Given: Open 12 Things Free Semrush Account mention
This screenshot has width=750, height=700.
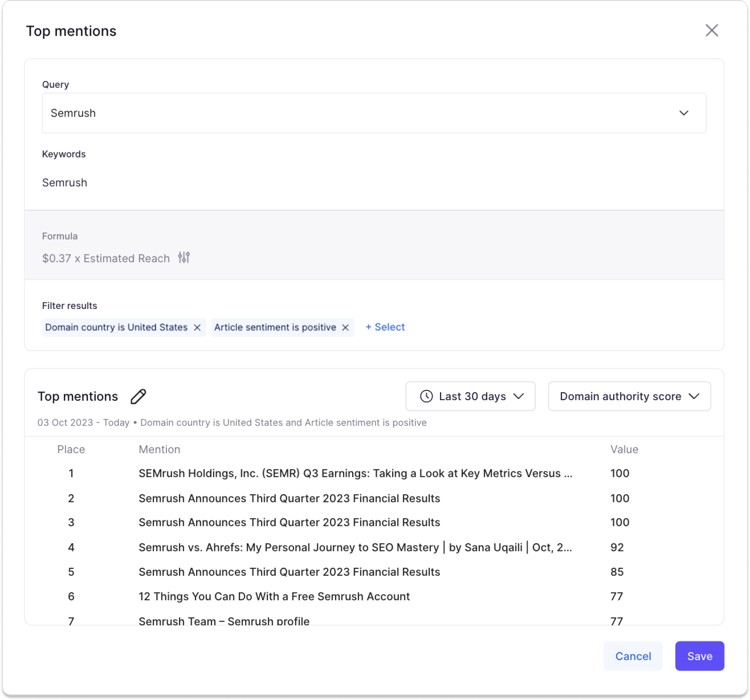Looking at the screenshot, I should [274, 596].
